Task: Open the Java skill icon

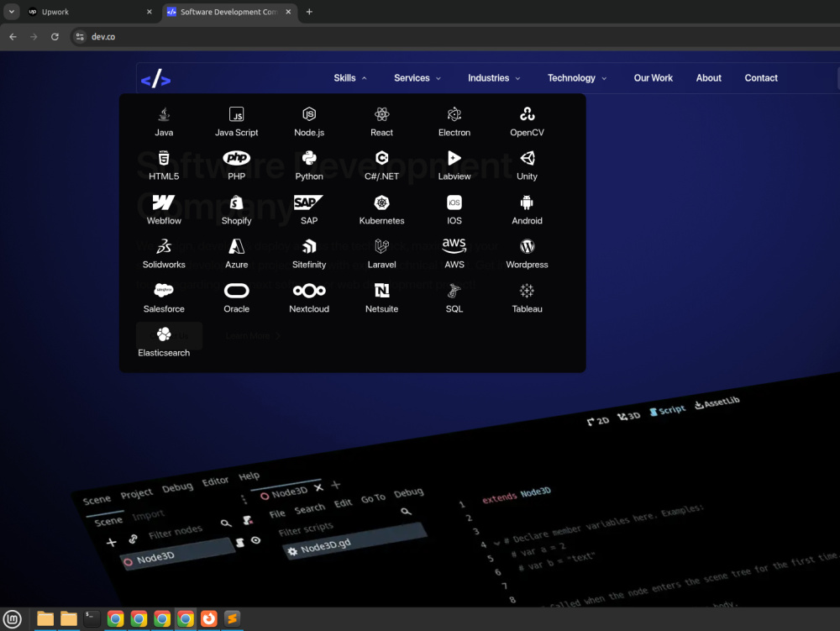Action: coord(164,114)
